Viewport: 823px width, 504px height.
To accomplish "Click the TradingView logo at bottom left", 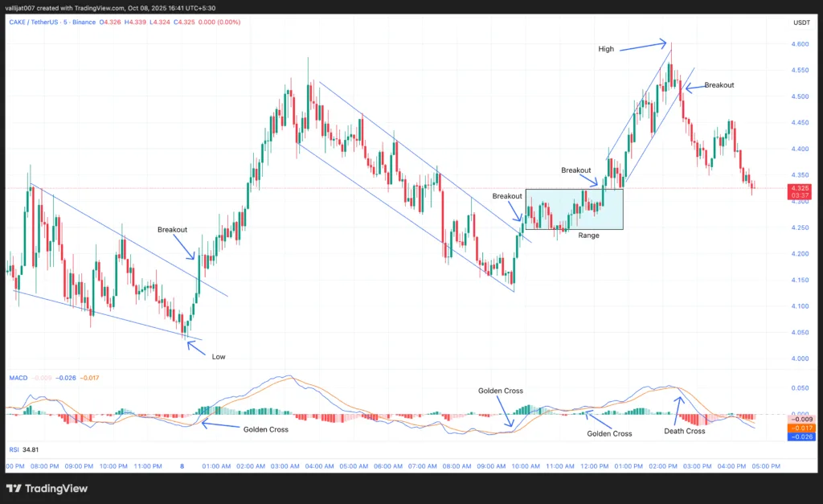I will click(48, 489).
